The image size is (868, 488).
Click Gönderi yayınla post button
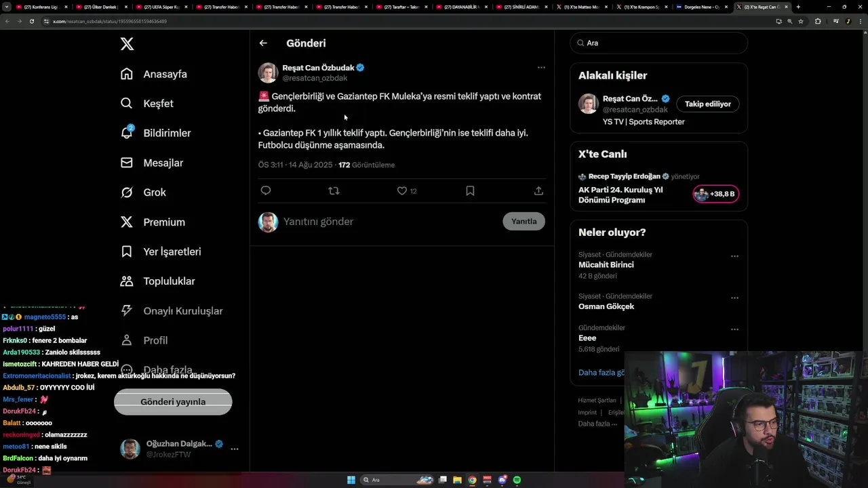click(173, 402)
